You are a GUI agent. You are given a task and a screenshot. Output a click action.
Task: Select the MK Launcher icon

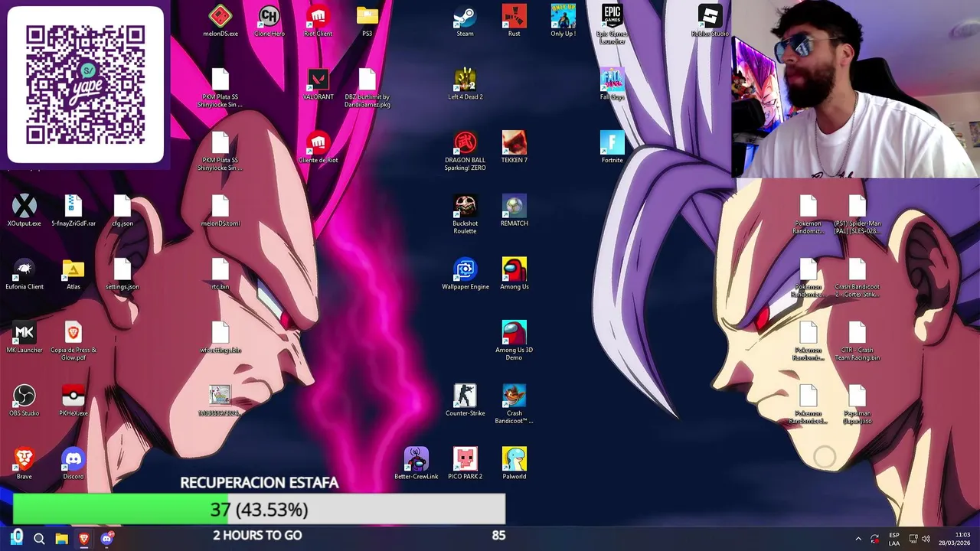point(24,337)
